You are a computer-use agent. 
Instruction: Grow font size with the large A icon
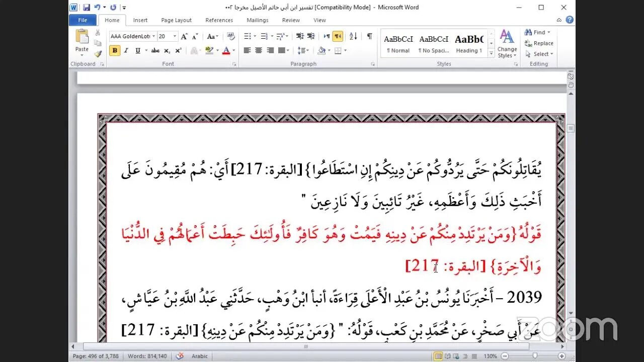coord(184,36)
